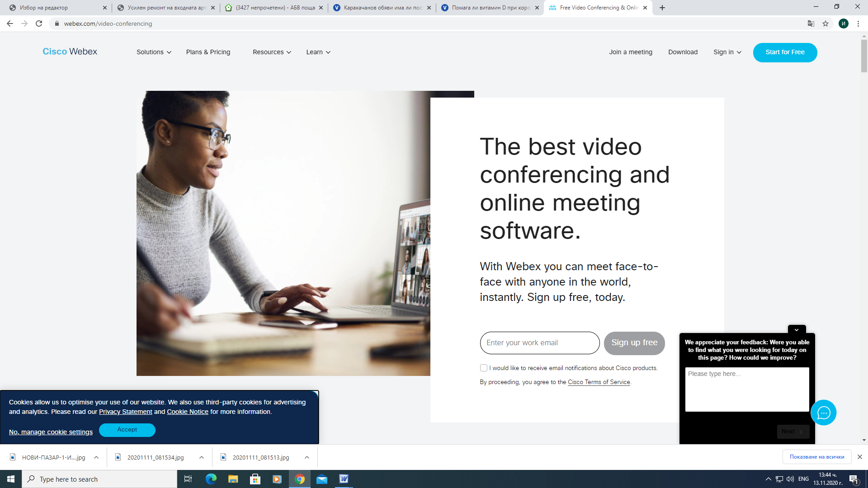The height and width of the screenshot is (488, 868).
Task: Open the Webex chat bubble icon
Action: click(x=824, y=413)
